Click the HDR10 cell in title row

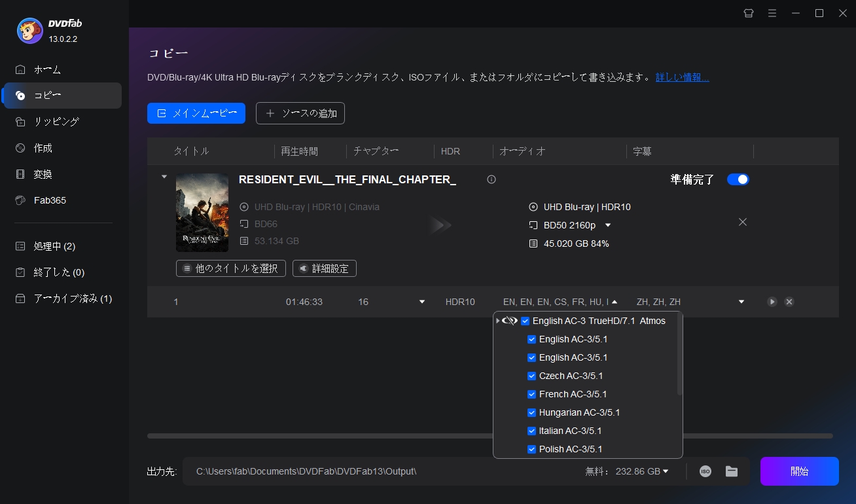pos(460,302)
